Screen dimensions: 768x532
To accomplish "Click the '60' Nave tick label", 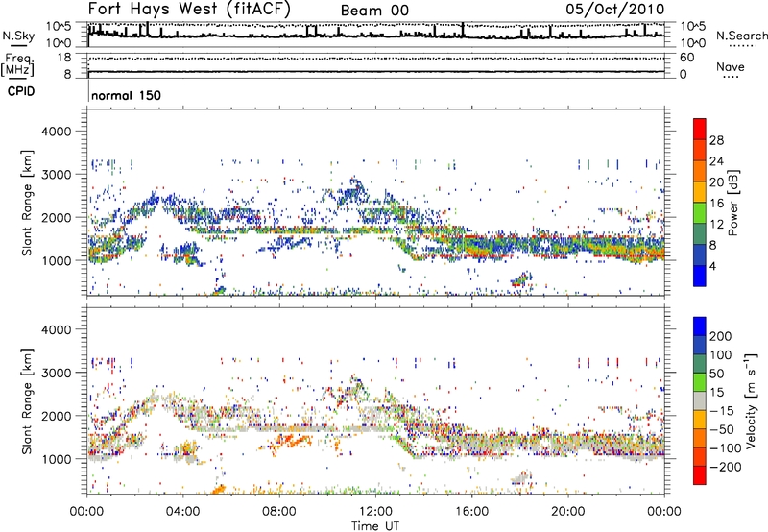I will click(686, 58).
